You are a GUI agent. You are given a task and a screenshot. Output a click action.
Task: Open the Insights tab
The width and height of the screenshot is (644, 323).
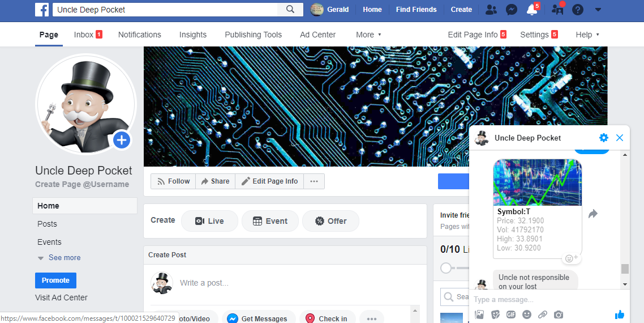[x=193, y=35]
